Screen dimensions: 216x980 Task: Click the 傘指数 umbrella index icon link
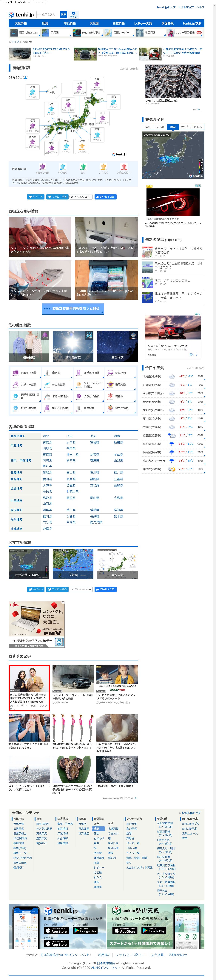(x=53, y=373)
